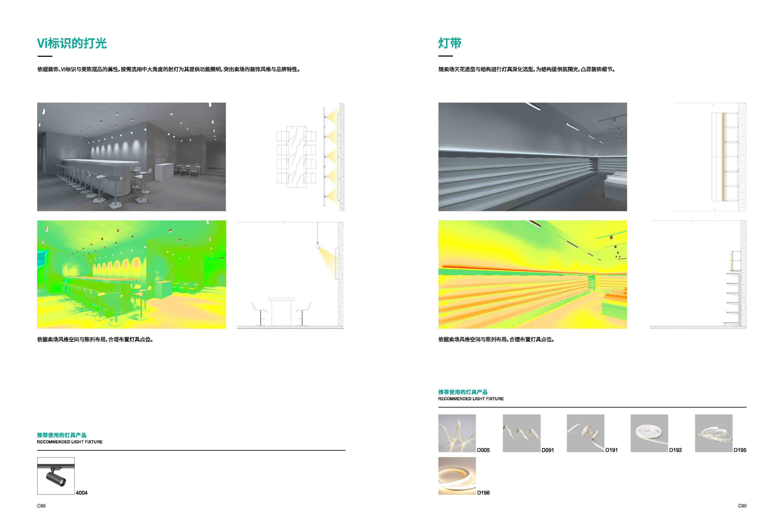Click the heading "灯带"

(450, 43)
